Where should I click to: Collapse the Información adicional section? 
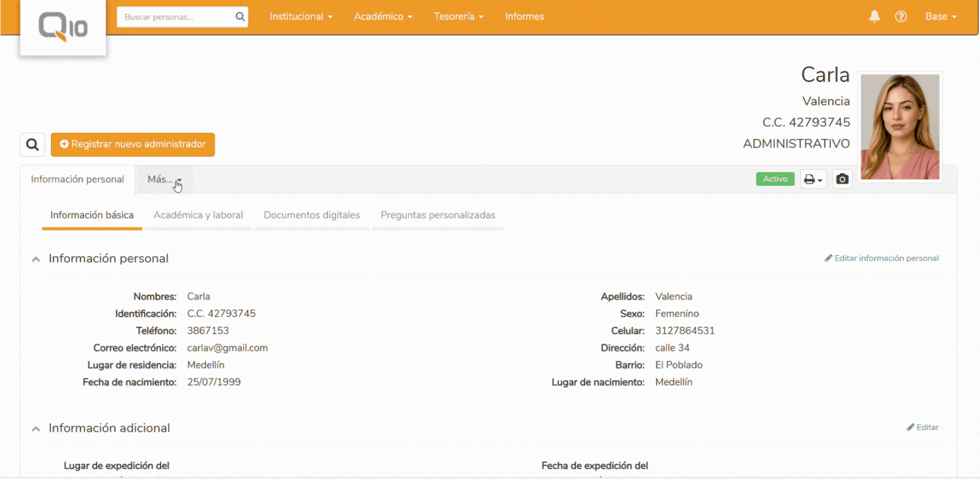[x=36, y=428]
